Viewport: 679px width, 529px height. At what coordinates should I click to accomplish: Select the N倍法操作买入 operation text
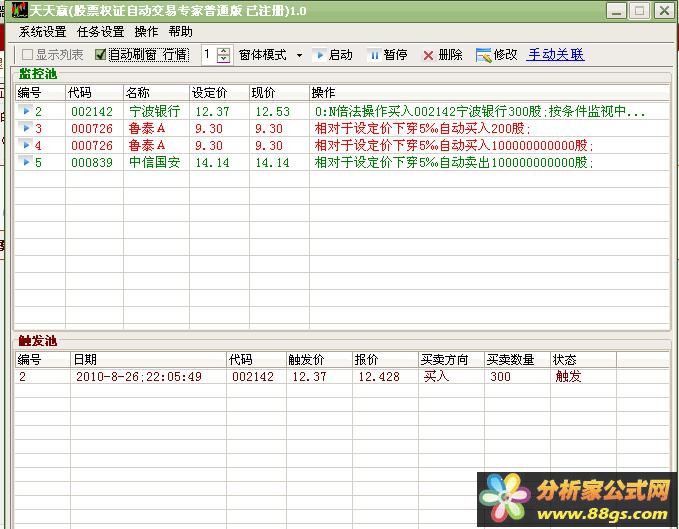point(480,112)
